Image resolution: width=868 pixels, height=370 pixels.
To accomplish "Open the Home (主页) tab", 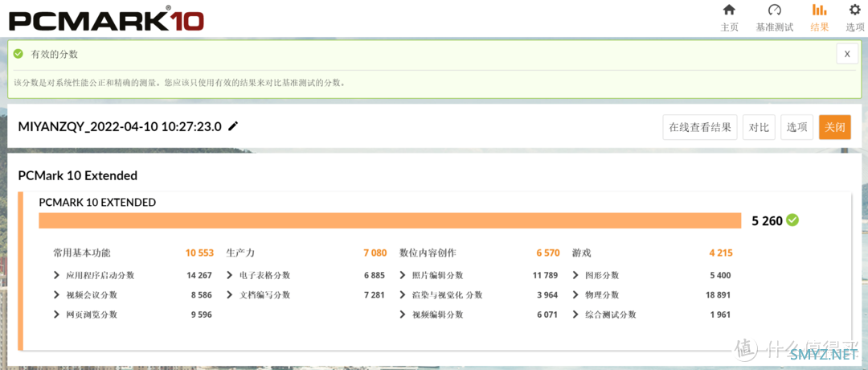I will tap(729, 17).
